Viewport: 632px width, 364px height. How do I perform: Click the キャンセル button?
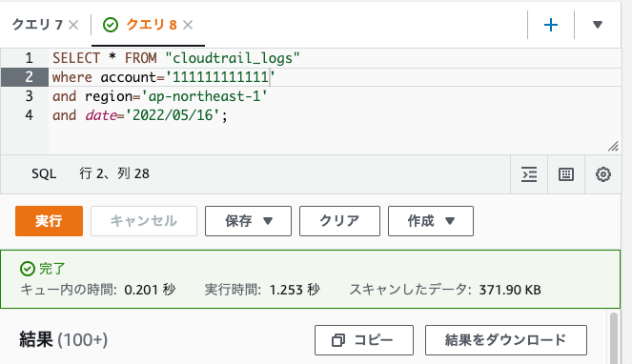(x=144, y=221)
